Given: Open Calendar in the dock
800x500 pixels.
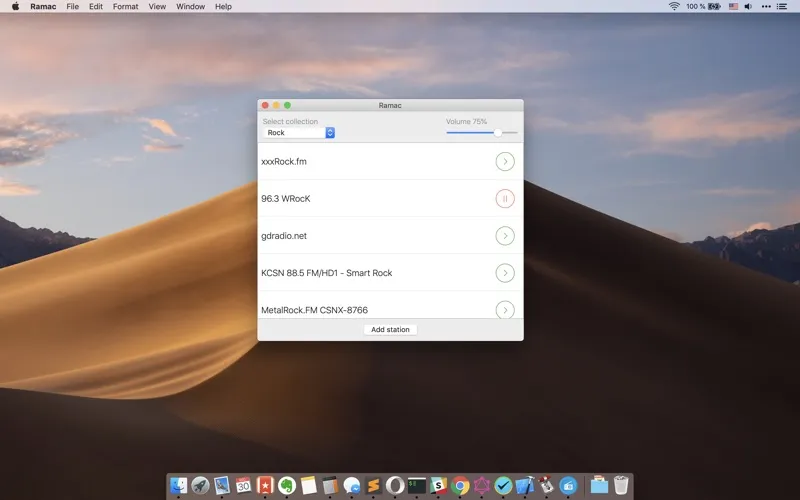Looking at the screenshot, I should point(243,485).
